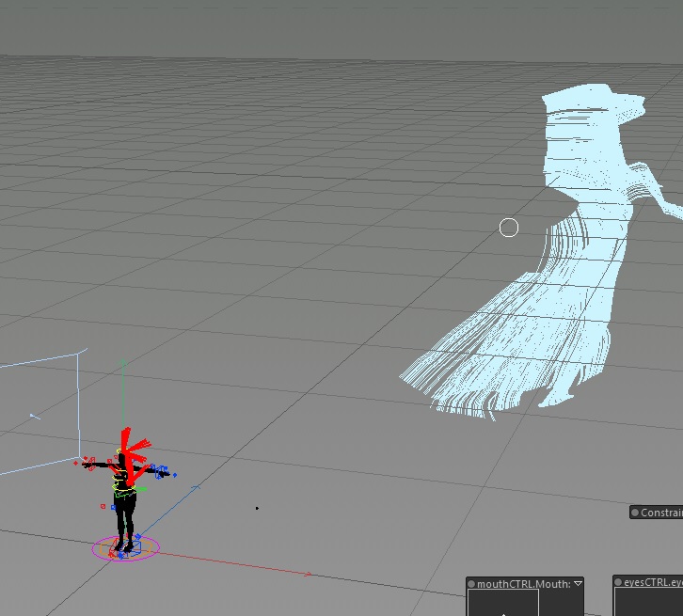Toggle the round dot beside mouthCTRL.Mouth
The image size is (683, 616).
pos(472,584)
